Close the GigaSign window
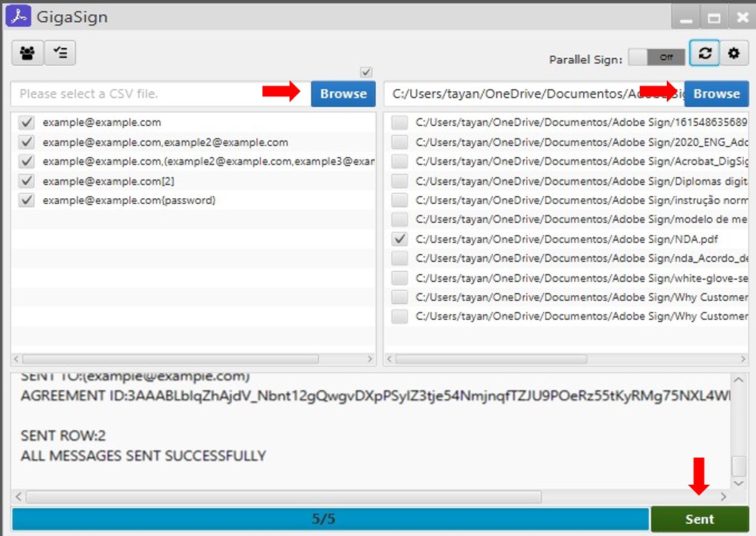This screenshot has height=536, width=756. click(x=742, y=17)
